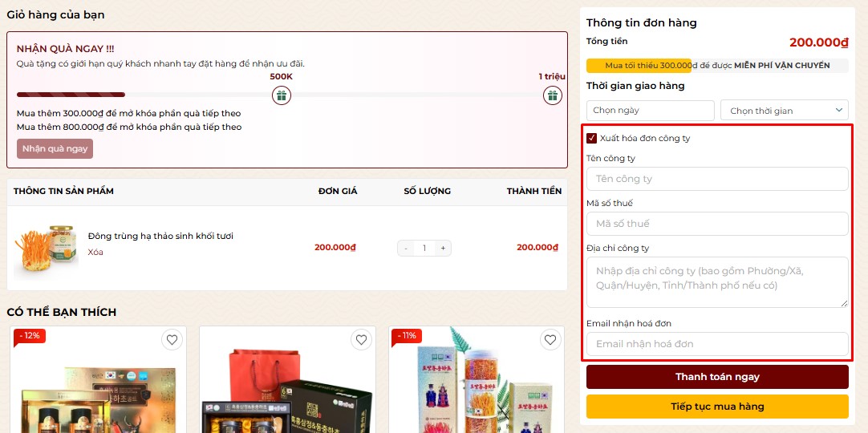Open the Chọn thời gian dropdown

(784, 111)
